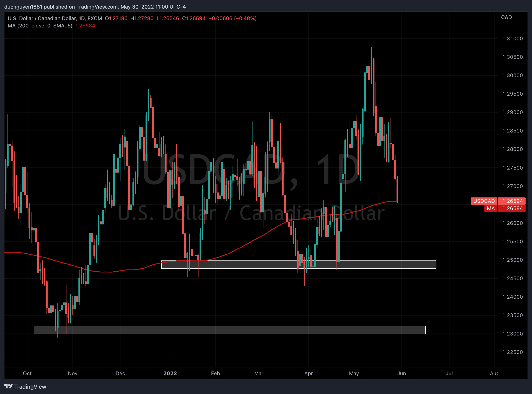
Task: Click the May label on time axis
Action: click(354, 373)
